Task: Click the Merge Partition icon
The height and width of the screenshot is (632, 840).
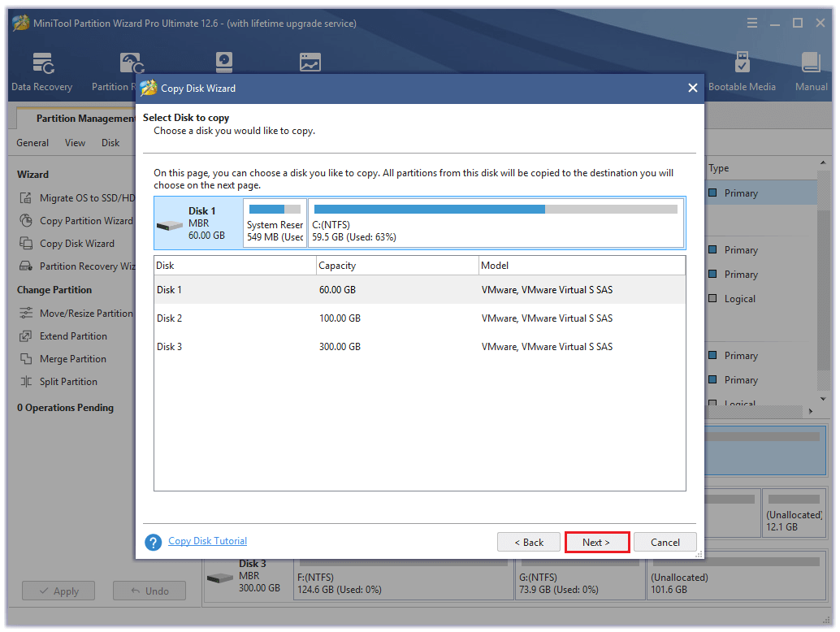Action: (x=25, y=359)
